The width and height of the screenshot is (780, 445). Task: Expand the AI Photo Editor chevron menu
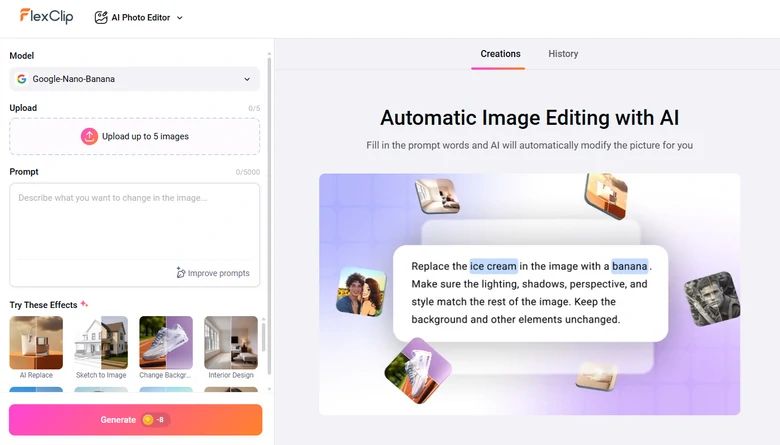180,18
